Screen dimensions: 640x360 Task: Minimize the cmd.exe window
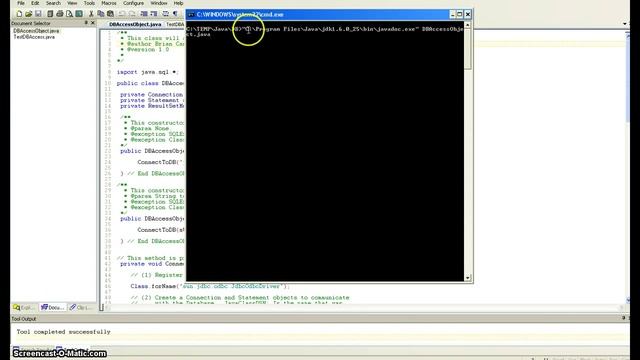[x=452, y=14]
